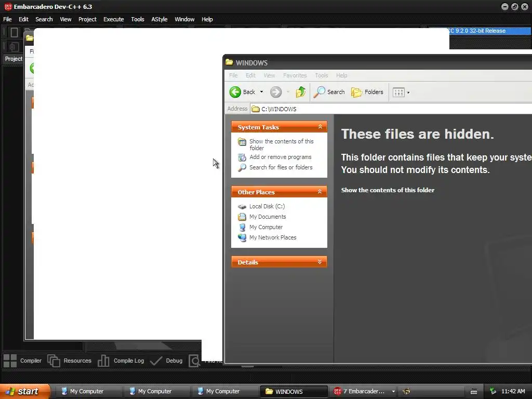This screenshot has width=532, height=399.
Task: Click the Dev-C++ app icon in title bar
Action: pos(8,7)
